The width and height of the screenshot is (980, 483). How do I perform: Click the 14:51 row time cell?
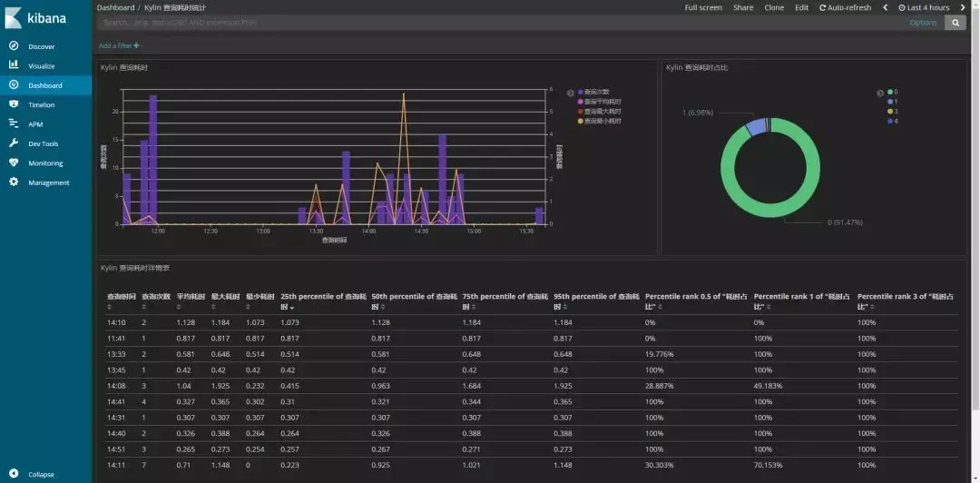[x=115, y=449]
